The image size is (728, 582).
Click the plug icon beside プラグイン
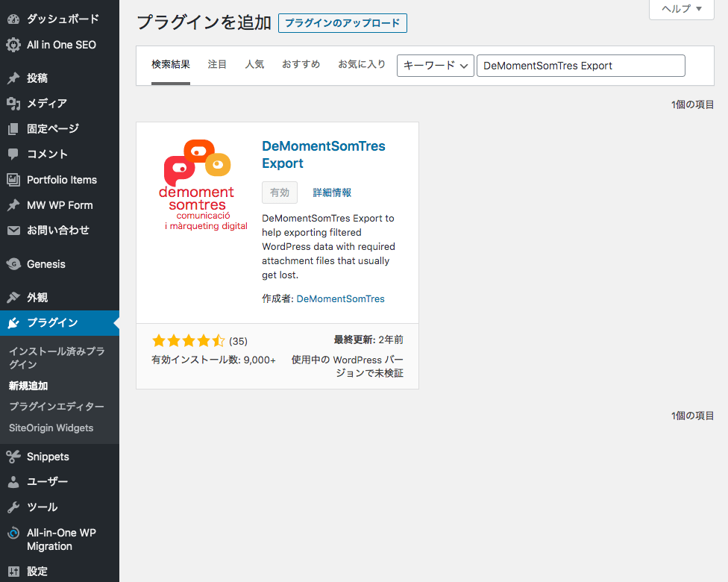(x=13, y=323)
